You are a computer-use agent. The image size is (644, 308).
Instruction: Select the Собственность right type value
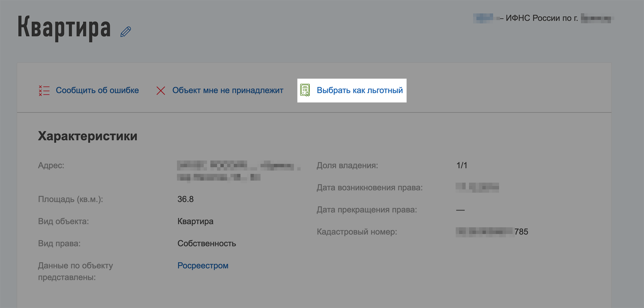207,244
